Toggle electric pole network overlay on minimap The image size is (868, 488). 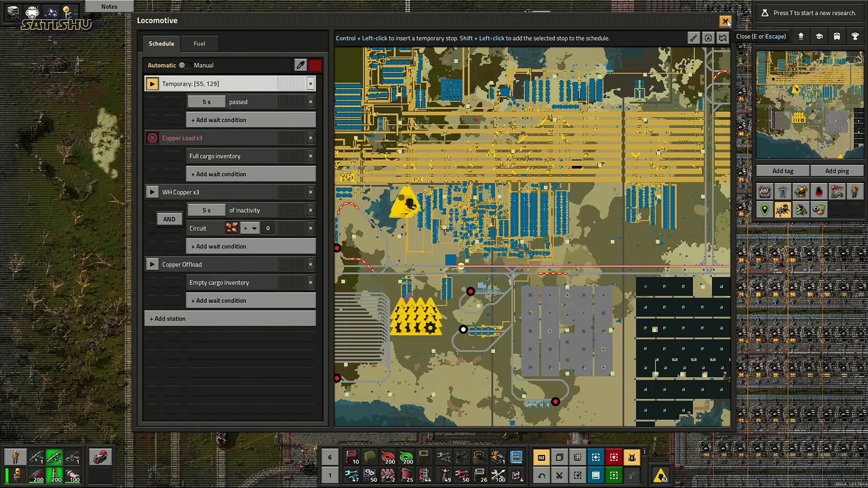point(783,192)
